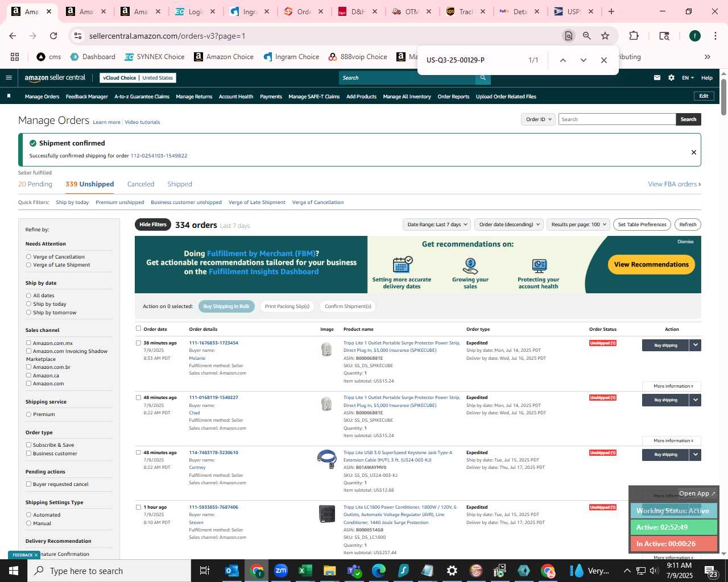Open Excel from the taskbar
Screen dimensions: 728x582
pyautogui.click(x=305, y=571)
